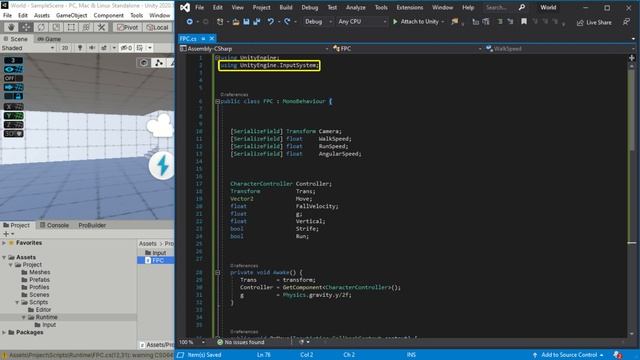The image size is (640, 360).
Task: Select the Scenes folder
Action: coord(35,295)
